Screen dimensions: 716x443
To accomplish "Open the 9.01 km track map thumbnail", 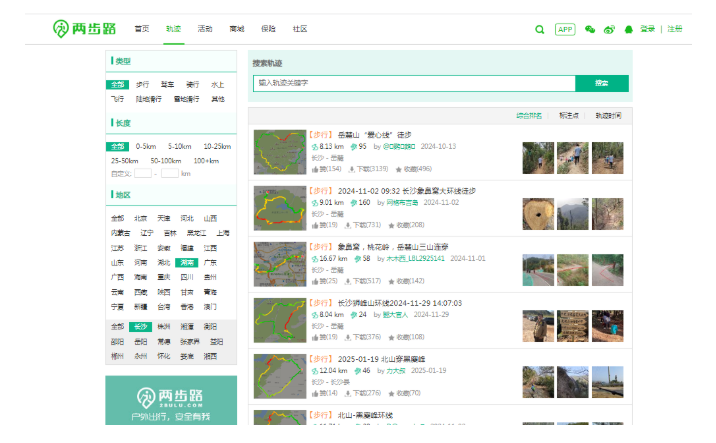I will point(280,208).
